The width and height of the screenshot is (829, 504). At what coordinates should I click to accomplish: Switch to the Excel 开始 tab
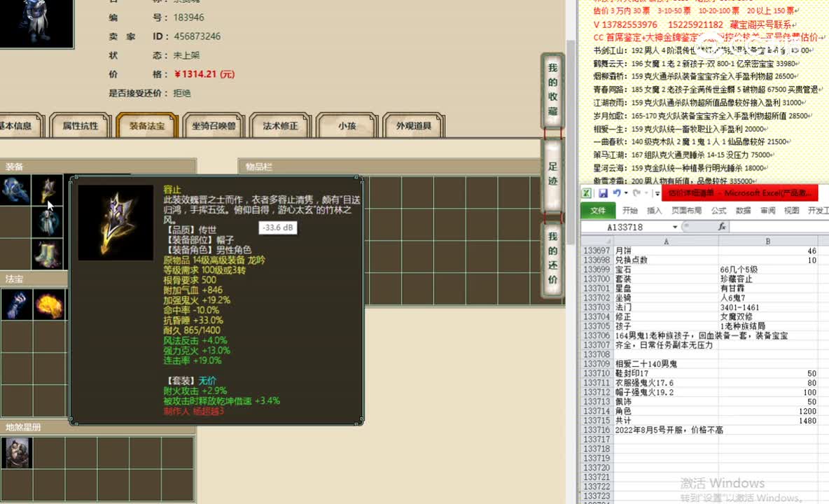pyautogui.click(x=629, y=210)
